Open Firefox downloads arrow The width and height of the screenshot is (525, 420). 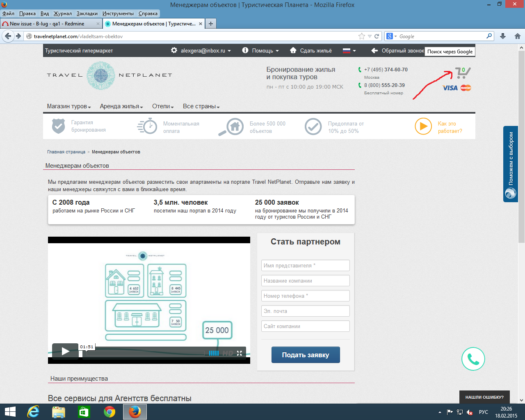[x=503, y=36]
